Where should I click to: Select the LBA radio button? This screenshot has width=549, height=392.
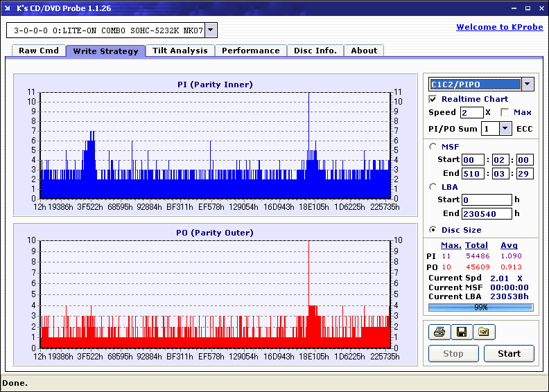(433, 186)
